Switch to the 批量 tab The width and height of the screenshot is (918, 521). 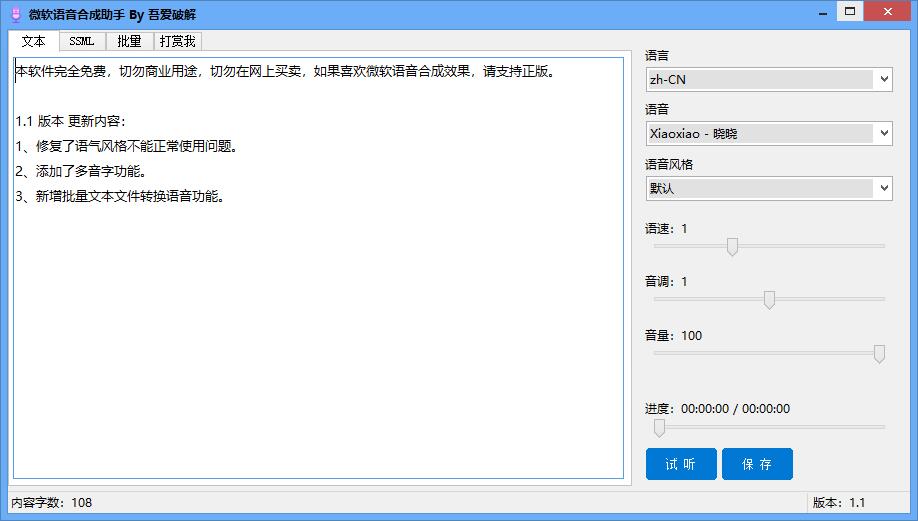pos(129,41)
